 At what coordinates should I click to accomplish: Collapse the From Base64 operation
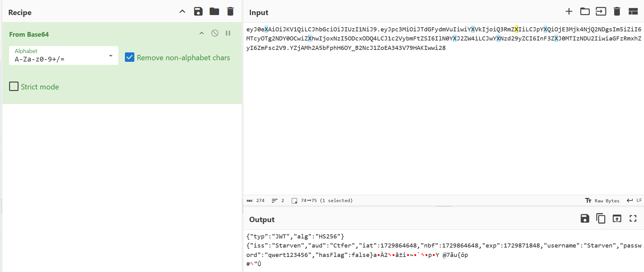pyautogui.click(x=202, y=33)
